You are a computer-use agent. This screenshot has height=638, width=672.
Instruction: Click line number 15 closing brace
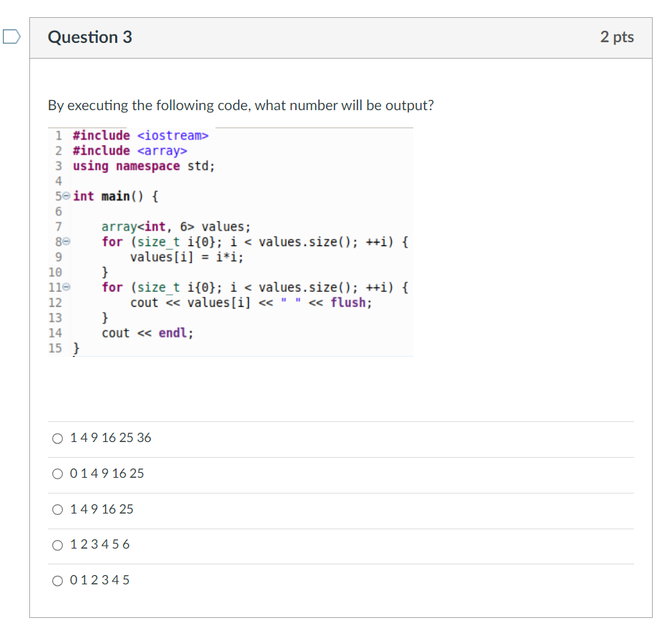coord(74,348)
